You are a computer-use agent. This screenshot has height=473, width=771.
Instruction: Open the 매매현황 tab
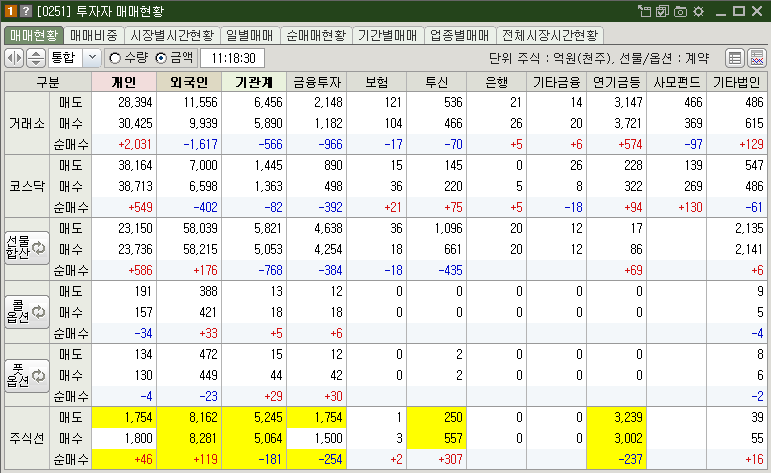click(34, 35)
